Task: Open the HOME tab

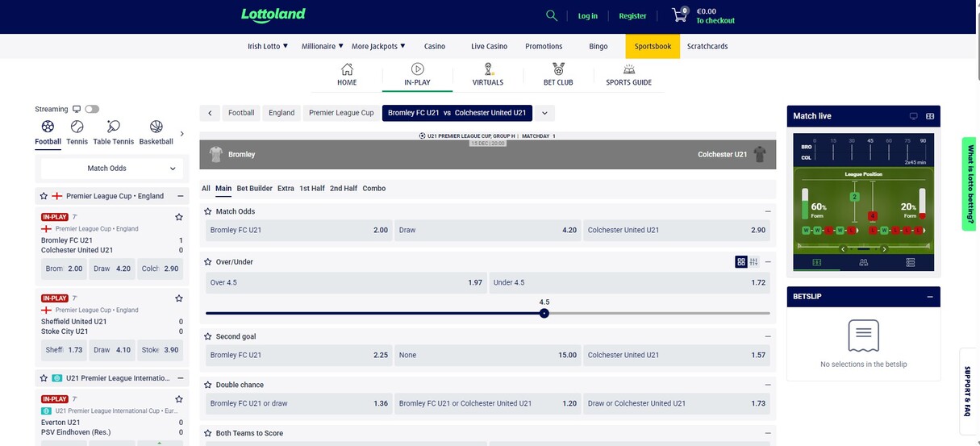Action: pos(347,74)
